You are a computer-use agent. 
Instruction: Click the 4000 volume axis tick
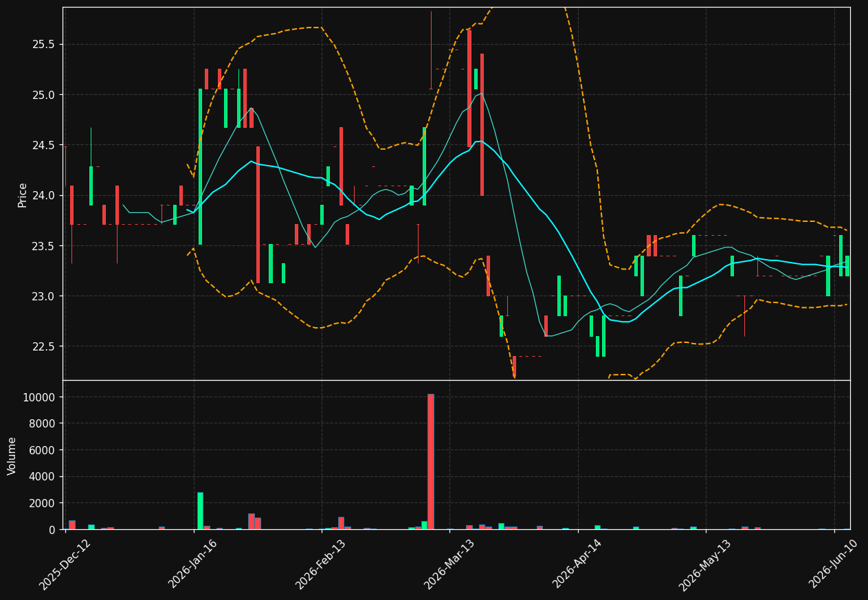[43, 476]
